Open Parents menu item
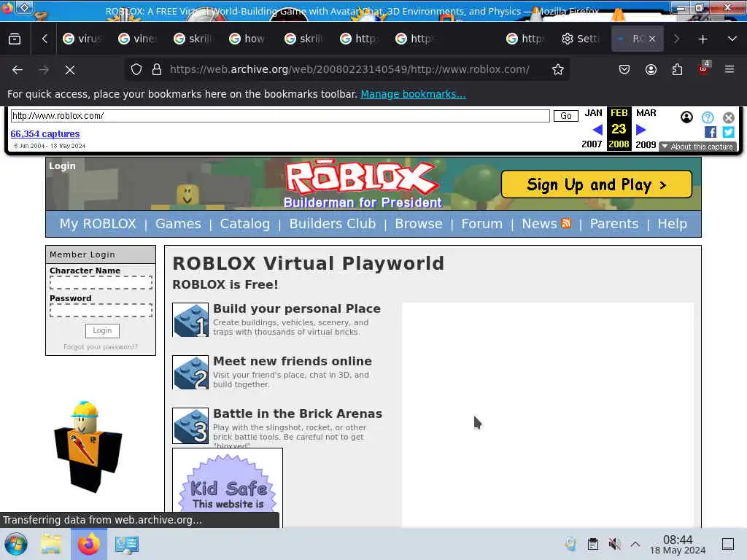Viewport: 747px width, 560px height. click(614, 224)
